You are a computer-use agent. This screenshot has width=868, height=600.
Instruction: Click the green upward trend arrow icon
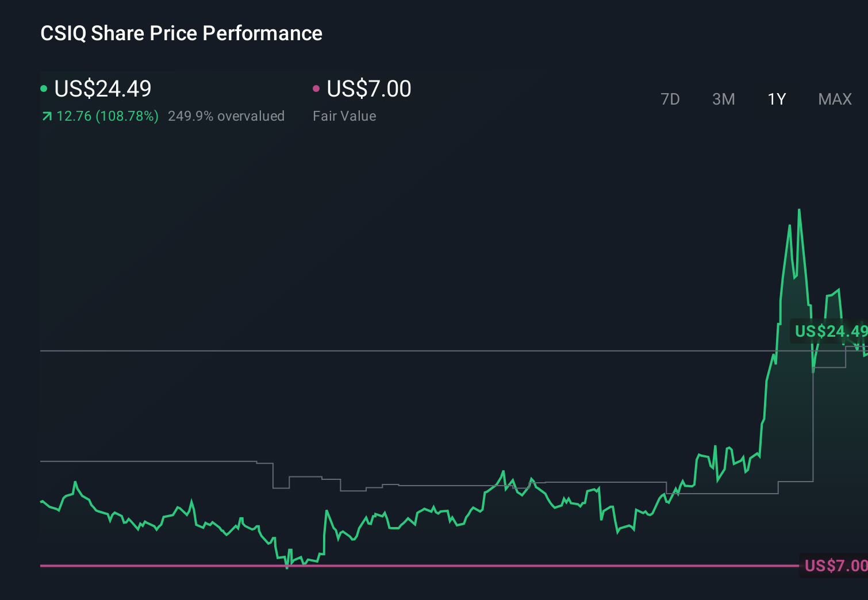pos(46,116)
